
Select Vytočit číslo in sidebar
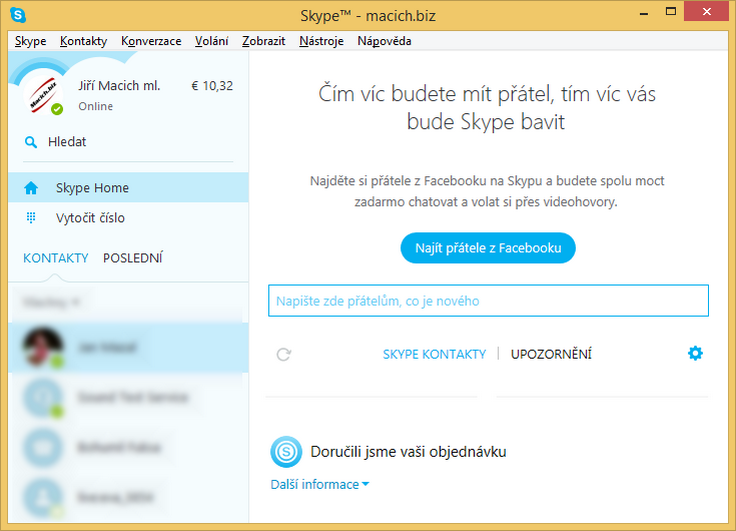click(x=90, y=218)
